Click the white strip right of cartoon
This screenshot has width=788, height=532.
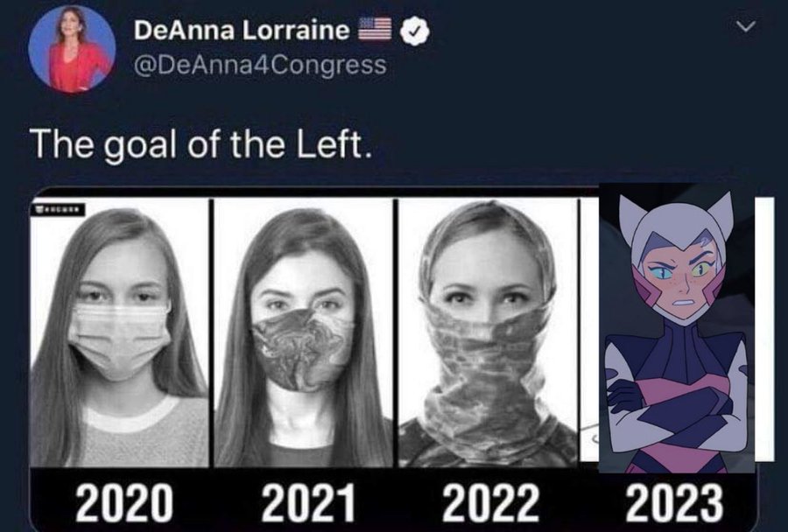click(764, 330)
